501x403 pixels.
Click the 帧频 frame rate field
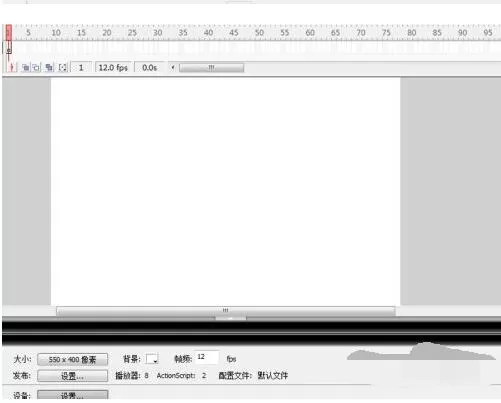pos(207,357)
